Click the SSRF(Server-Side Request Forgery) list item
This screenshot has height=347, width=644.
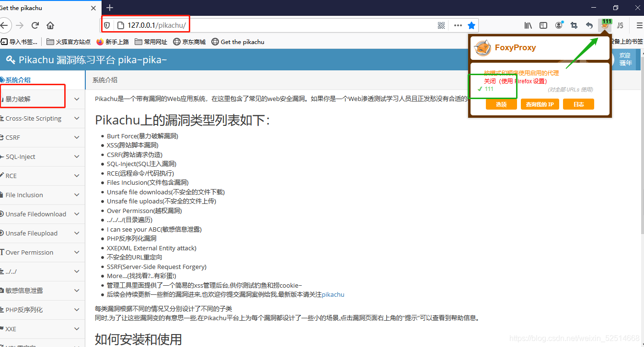point(157,267)
